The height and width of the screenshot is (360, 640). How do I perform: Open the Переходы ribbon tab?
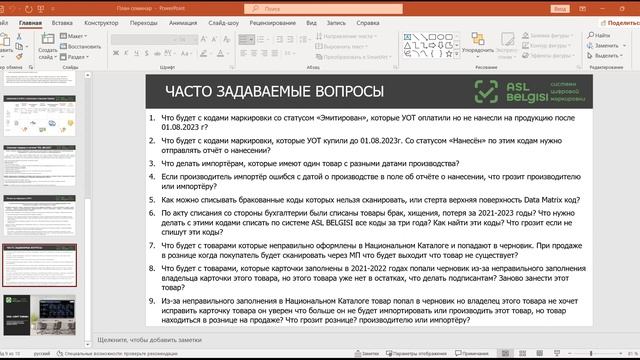[x=144, y=23]
